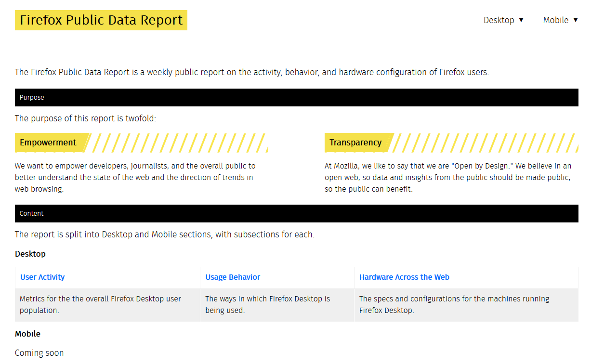Click the Firefox Public Data Report logo
Viewport: 591px width, 364px height.
[101, 20]
